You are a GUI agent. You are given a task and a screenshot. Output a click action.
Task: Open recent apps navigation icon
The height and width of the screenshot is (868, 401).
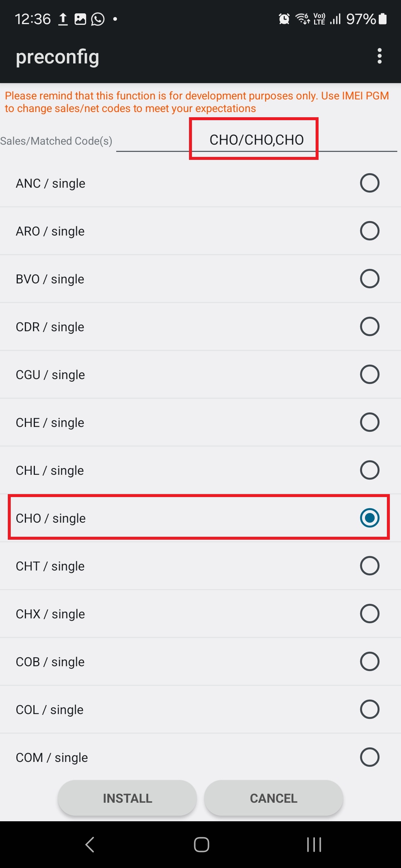click(314, 845)
